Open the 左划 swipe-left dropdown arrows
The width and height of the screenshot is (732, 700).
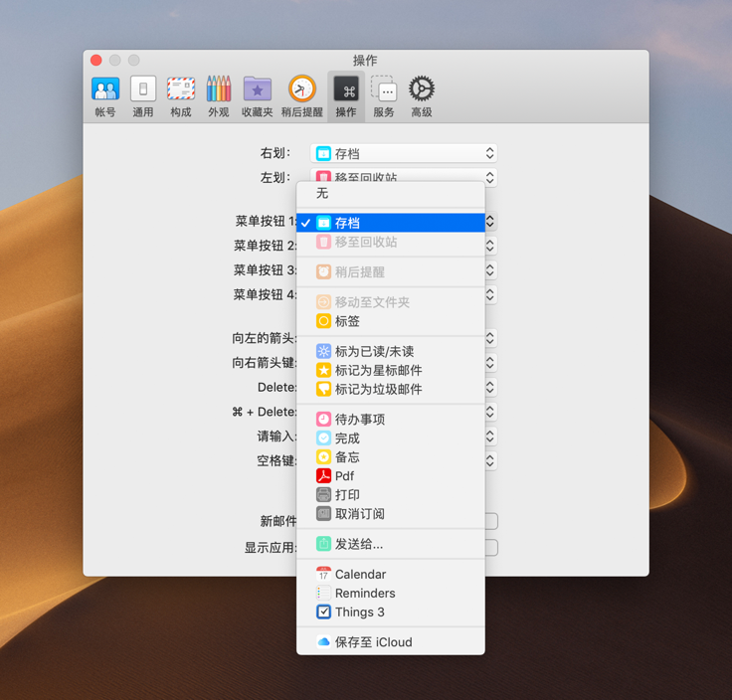click(x=489, y=177)
